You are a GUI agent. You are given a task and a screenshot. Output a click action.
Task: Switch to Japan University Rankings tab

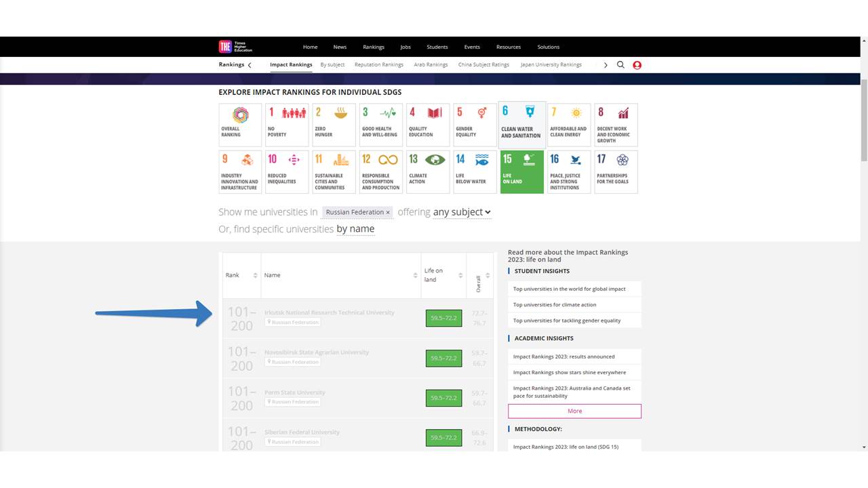(551, 65)
